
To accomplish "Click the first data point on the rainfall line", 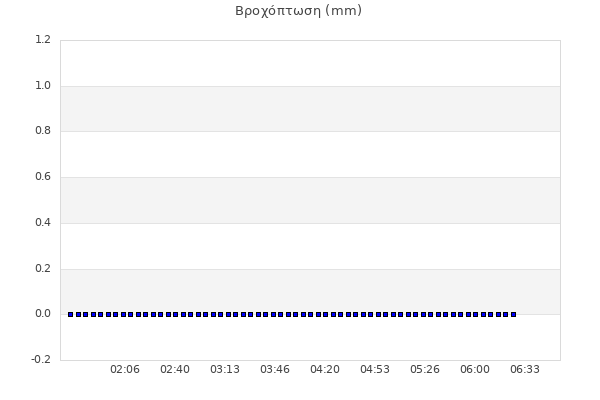I will pos(70,314).
